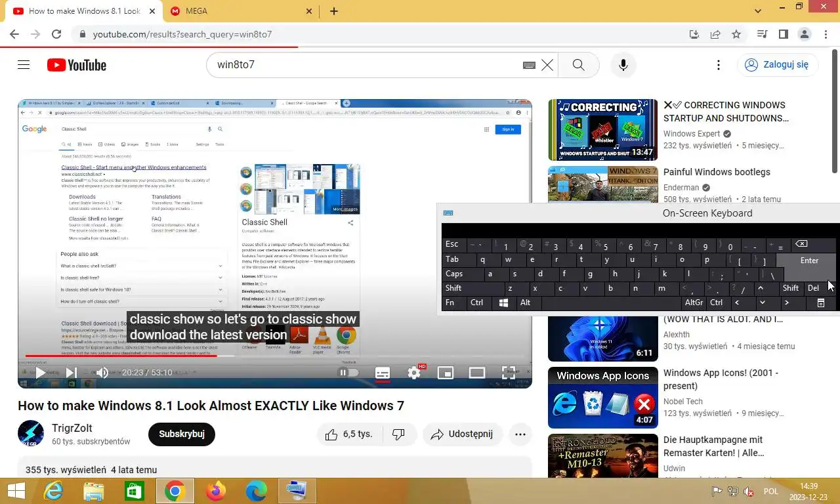Viewport: 840px width, 504px height.
Task: Open the Windows Start button
Action: 16,491
